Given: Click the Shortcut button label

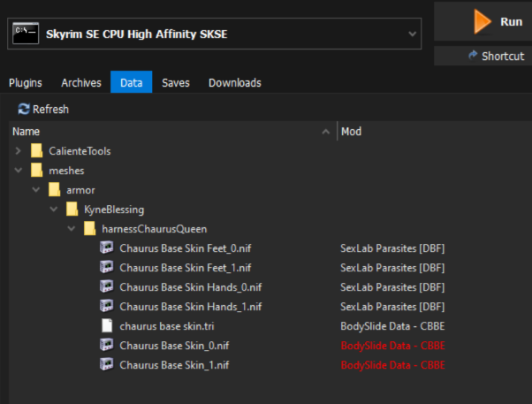Looking at the screenshot, I should click(x=503, y=56).
